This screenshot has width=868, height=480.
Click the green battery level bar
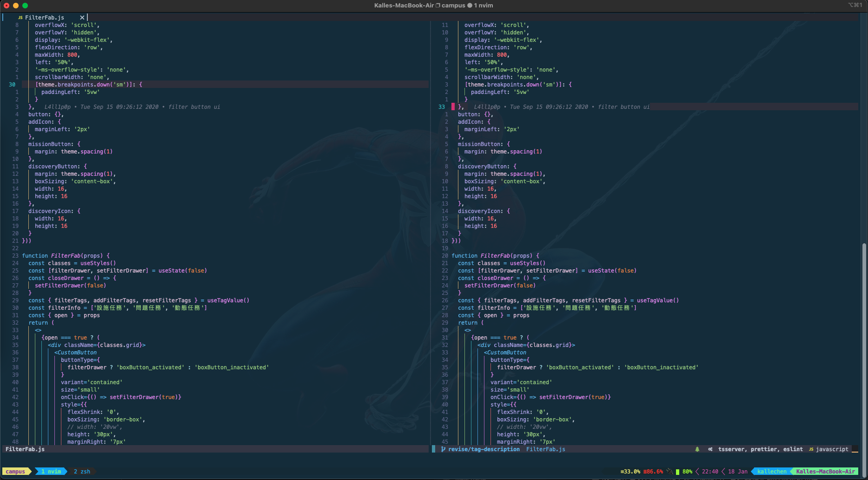click(x=677, y=472)
